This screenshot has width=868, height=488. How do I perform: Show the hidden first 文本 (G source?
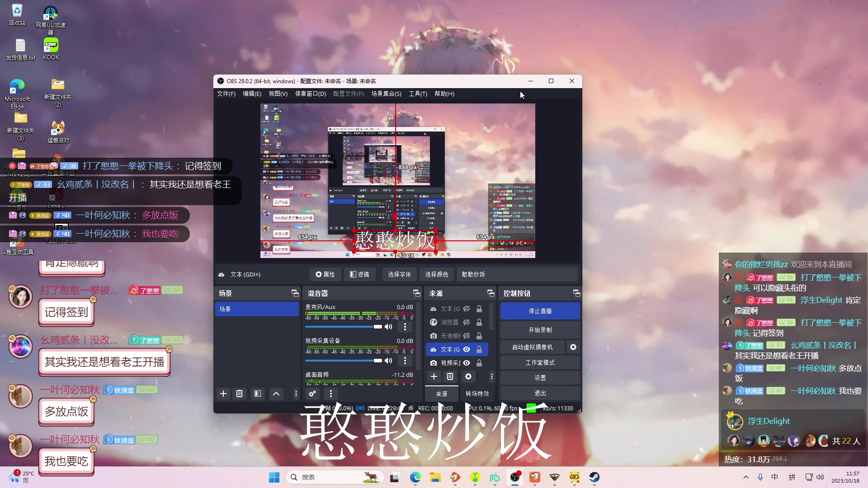[x=467, y=309]
